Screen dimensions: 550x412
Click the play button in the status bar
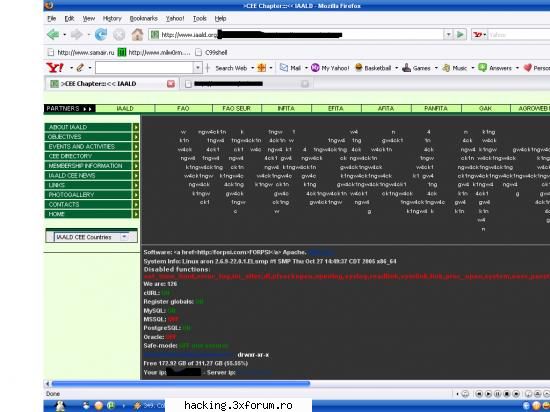[488, 394]
